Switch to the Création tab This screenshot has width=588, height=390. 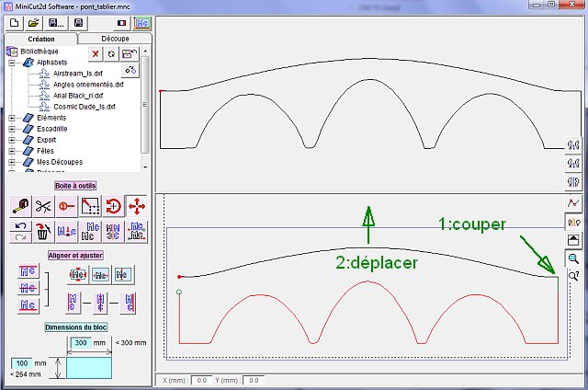click(41, 39)
